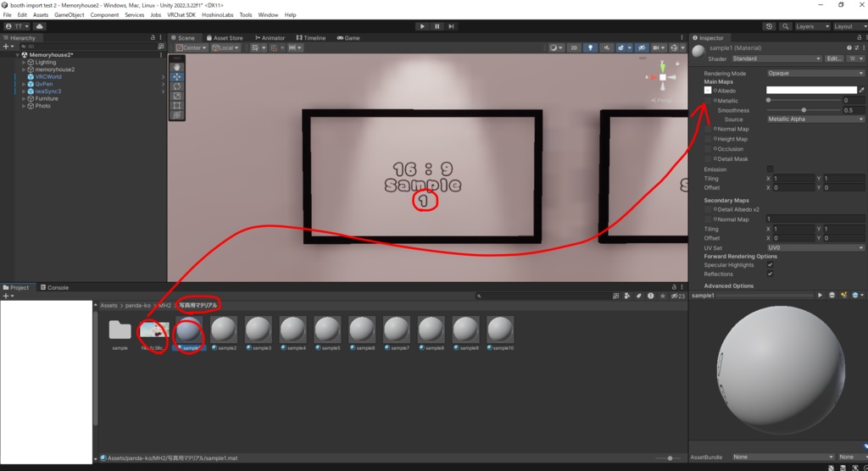This screenshot has width=868, height=471.
Task: Select the Move tool in scene toolbar
Action: [177, 77]
